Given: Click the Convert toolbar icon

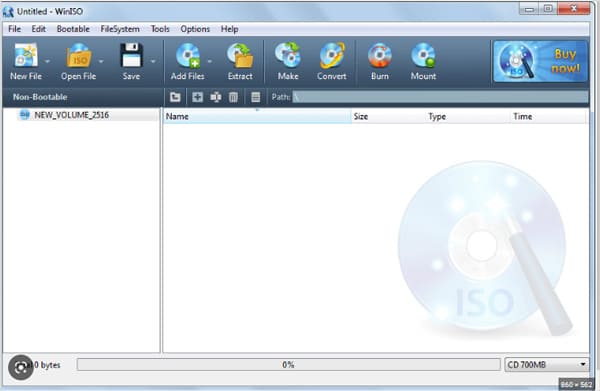Looking at the screenshot, I should pyautogui.click(x=332, y=56).
